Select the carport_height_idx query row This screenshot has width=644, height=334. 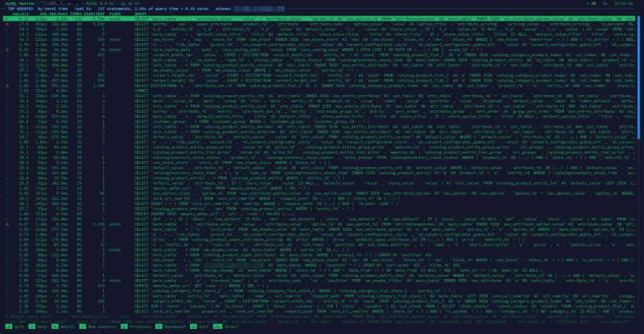[319, 80]
